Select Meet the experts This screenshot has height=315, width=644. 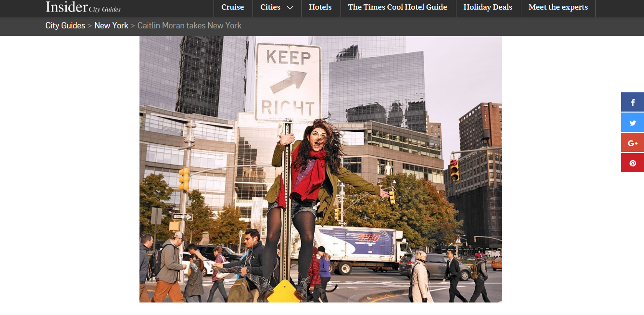(558, 7)
